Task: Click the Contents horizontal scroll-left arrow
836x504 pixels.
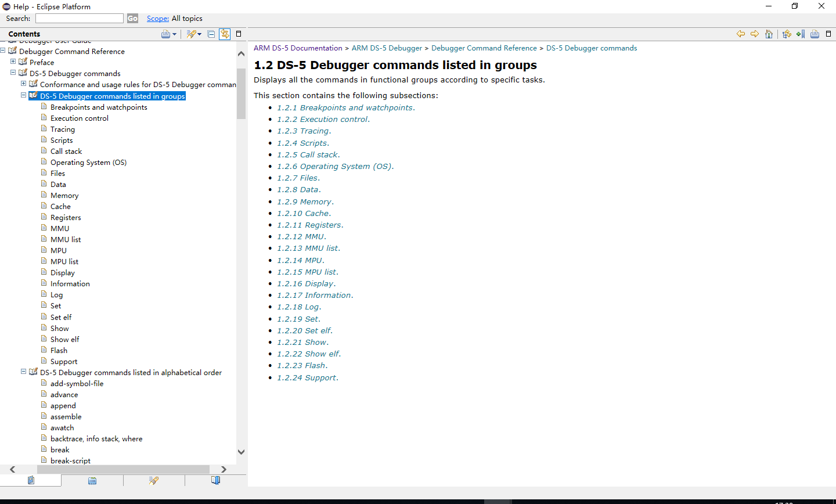Action: [x=12, y=469]
